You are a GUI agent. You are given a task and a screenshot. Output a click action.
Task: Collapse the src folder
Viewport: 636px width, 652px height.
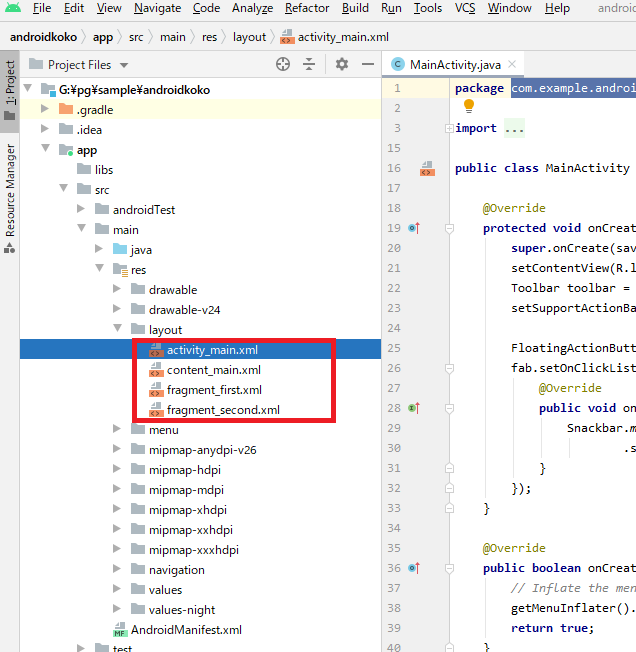pos(64,188)
